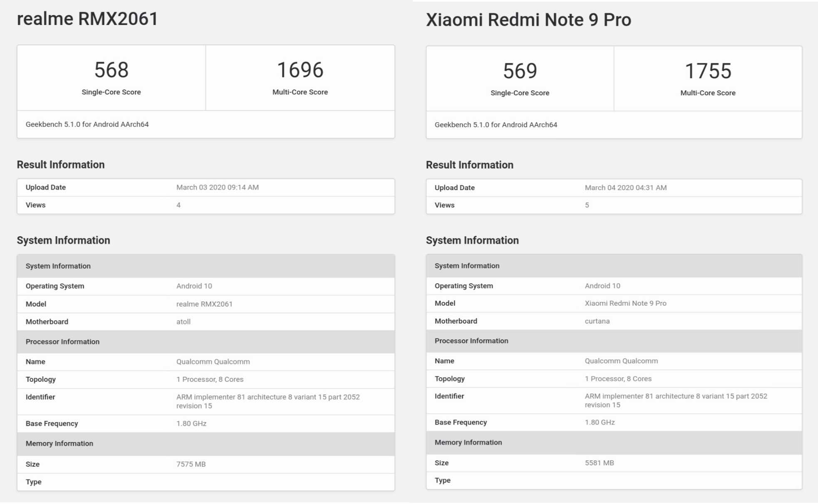818x504 pixels.
Task: Click the Xiaomi multi-core score 1755
Action: 708,71
